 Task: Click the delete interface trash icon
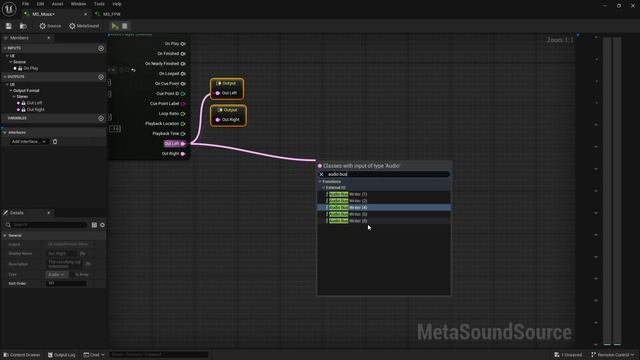55,142
